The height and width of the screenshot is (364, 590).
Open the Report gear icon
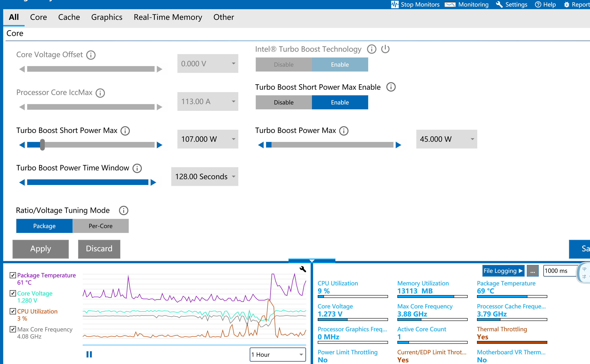(567, 4)
